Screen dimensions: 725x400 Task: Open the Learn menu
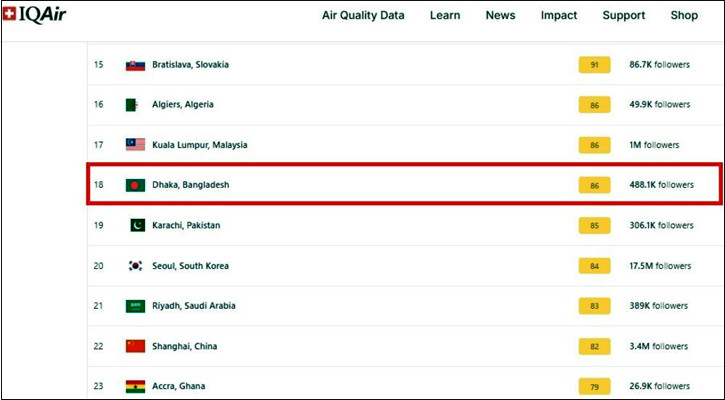(445, 15)
